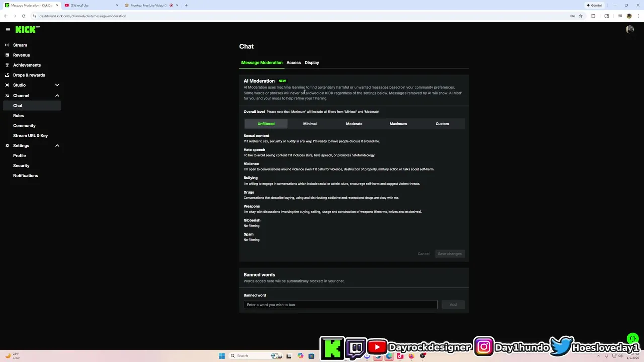
Task: Select Community under the Channel section
Action: click(24, 126)
